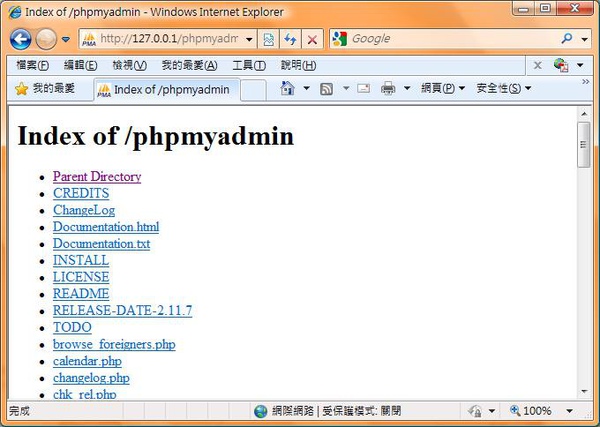Click the scrollbar down arrow
Viewport: 600px width, 427px height.
click(584, 391)
